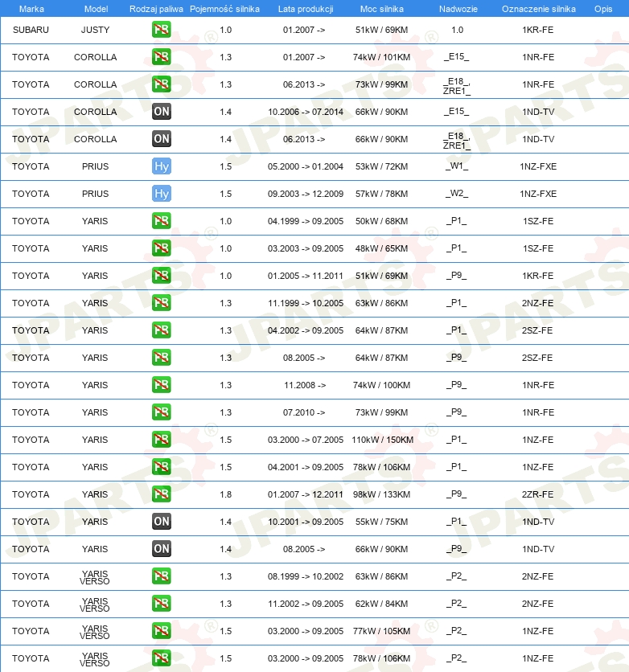
Task: Select the 1.8 engine capacity cell
Action: click(x=225, y=494)
